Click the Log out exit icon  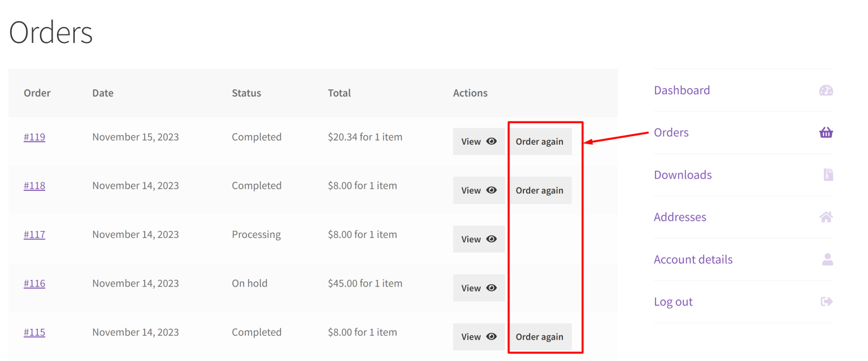tap(826, 301)
